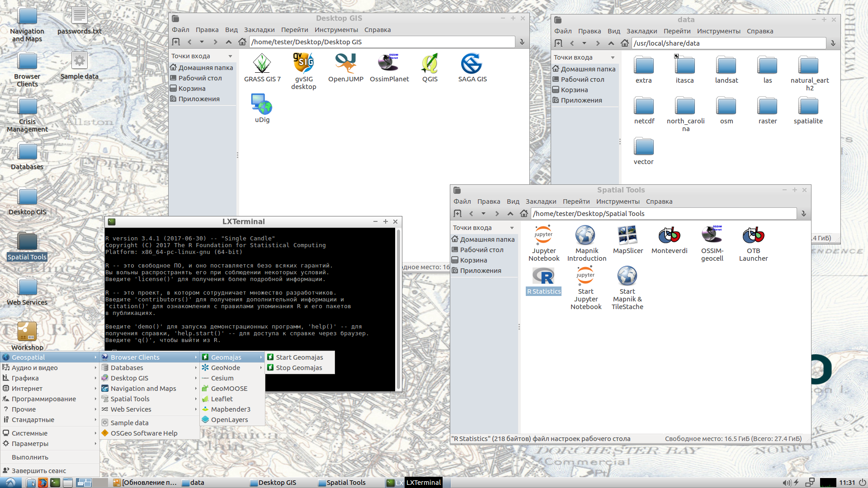Open 'Системные' category in start menu
Screen dimensions: 868x488
click(x=50, y=433)
